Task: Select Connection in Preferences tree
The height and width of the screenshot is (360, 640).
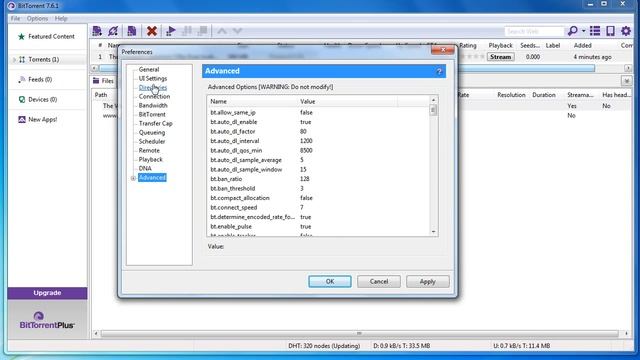Action: tap(154, 96)
